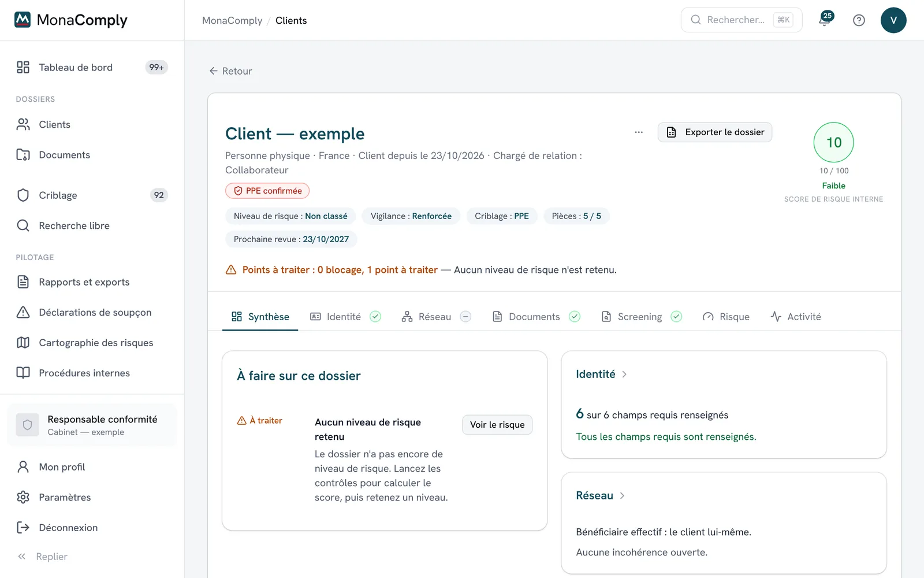The height and width of the screenshot is (578, 924).
Task: Open Procédures internes book icon
Action: pos(23,373)
